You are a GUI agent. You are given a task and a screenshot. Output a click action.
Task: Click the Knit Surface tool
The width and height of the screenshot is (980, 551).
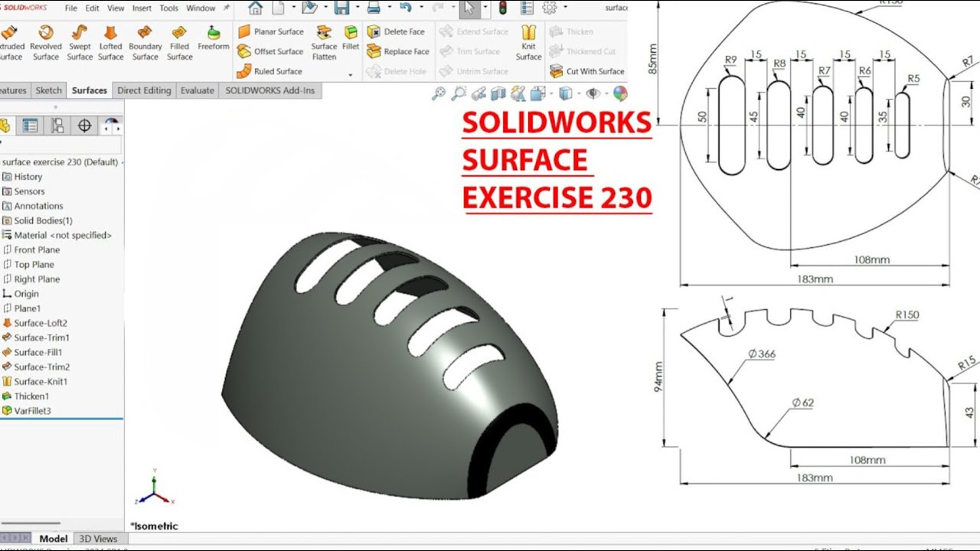528,43
